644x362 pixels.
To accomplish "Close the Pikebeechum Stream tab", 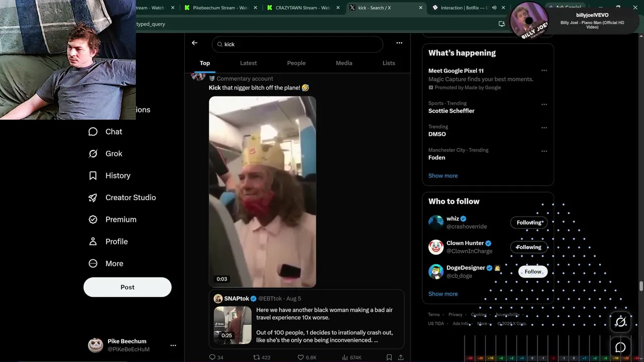I will (x=256, y=8).
